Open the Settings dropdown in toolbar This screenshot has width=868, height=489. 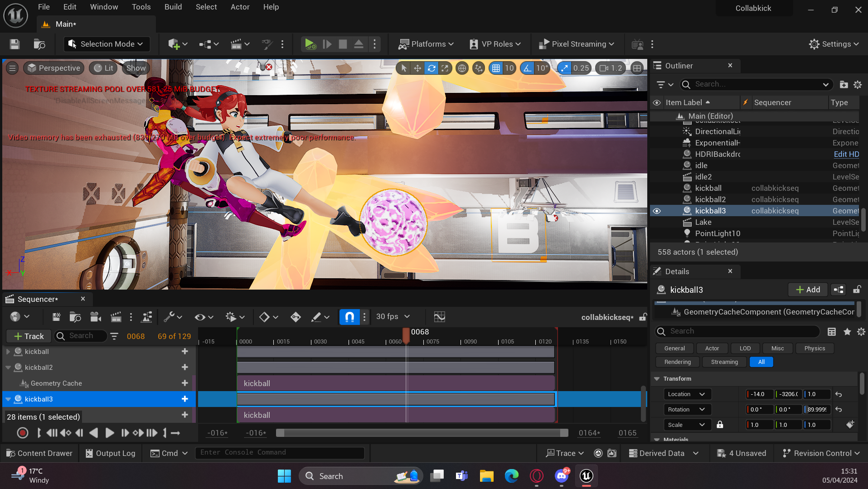834,44
